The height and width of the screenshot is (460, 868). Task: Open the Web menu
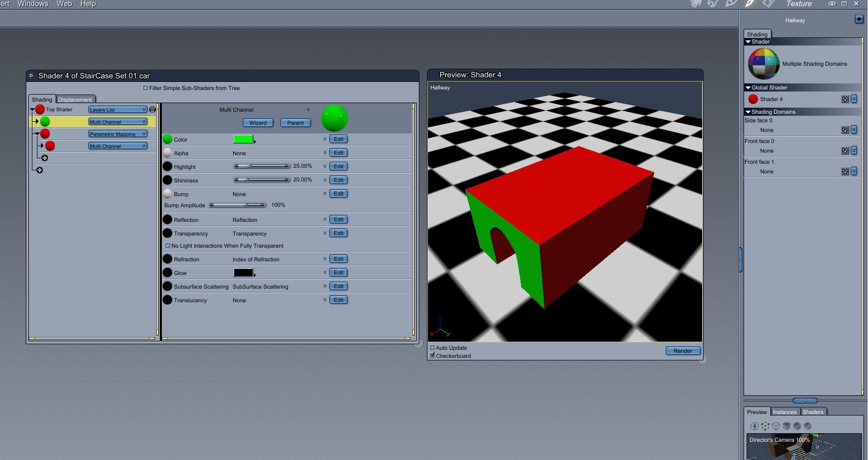point(64,4)
